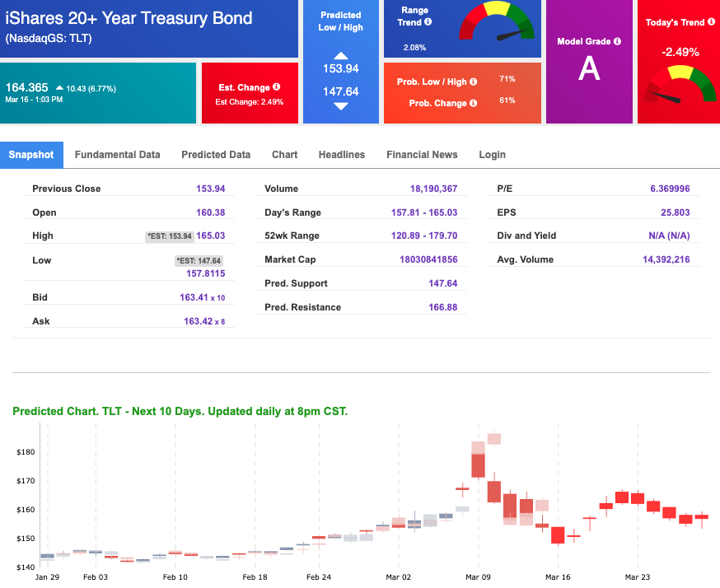Viewport: 720px width, 588px height.
Task: Click the Range Trend value 2.08%
Action: click(414, 48)
